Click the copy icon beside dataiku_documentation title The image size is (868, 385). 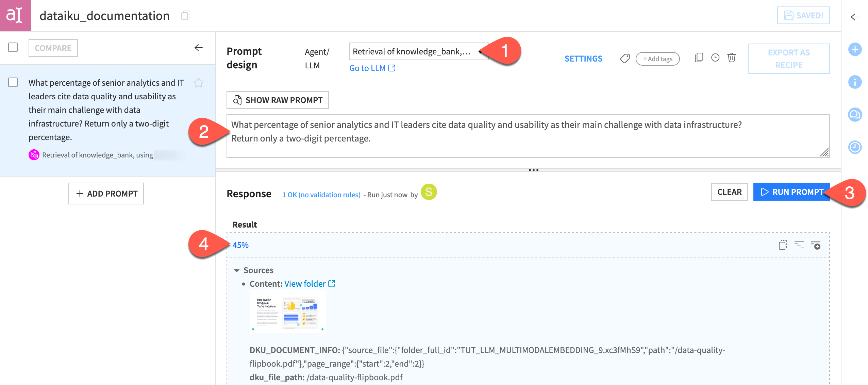tap(185, 15)
